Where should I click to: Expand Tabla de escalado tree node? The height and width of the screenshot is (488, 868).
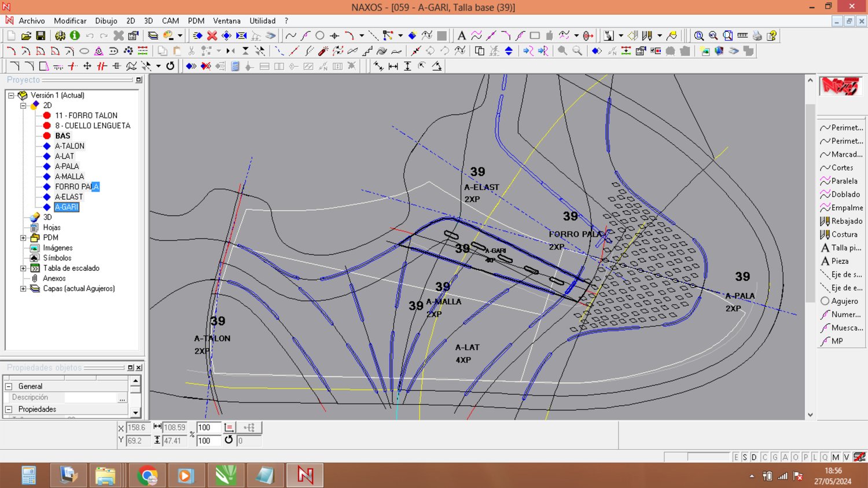pos(23,269)
